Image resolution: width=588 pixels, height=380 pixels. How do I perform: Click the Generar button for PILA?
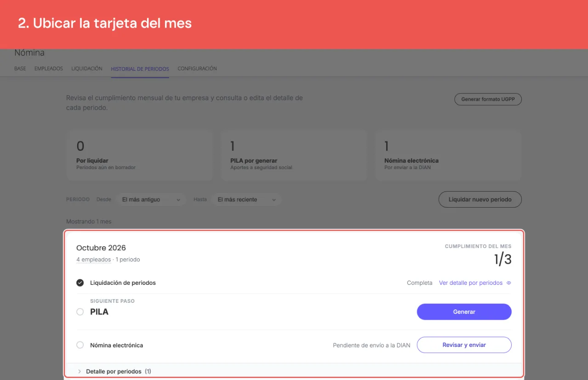coord(464,312)
